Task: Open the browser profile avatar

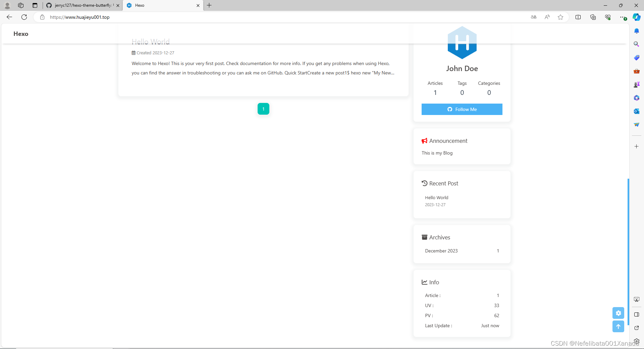Action: point(7,5)
